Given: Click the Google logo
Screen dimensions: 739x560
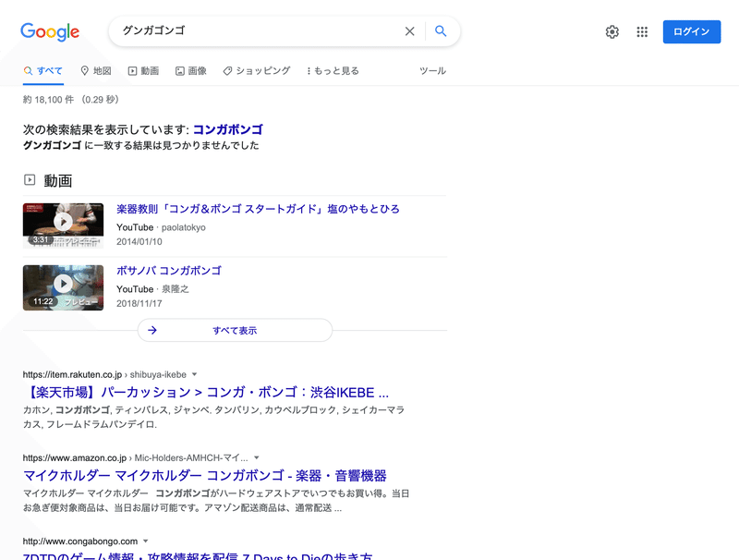Looking at the screenshot, I should pos(50,31).
